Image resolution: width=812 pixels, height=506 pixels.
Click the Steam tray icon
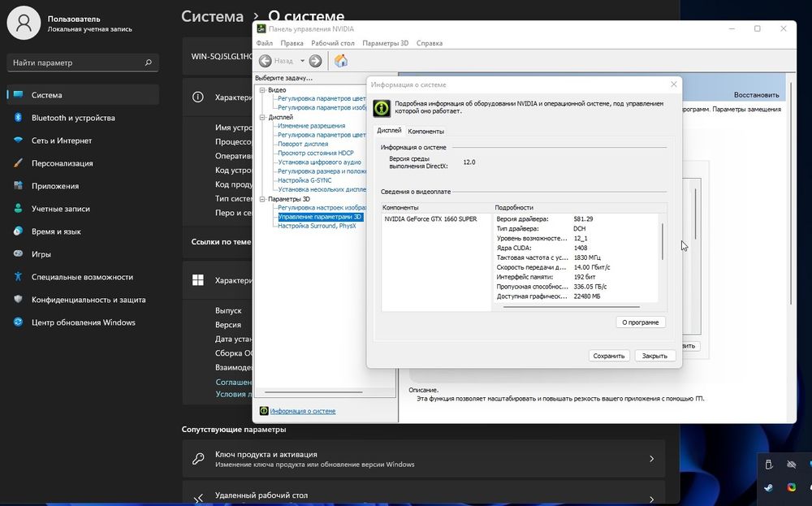pyautogui.click(x=768, y=487)
